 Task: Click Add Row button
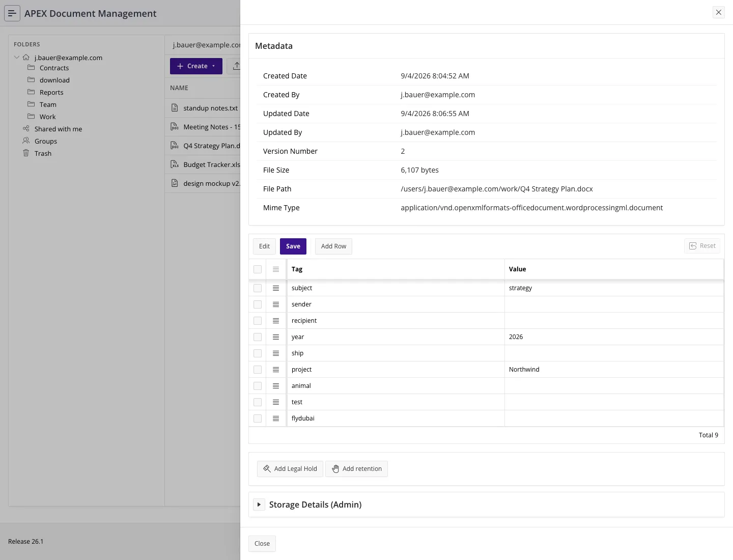pyautogui.click(x=333, y=246)
